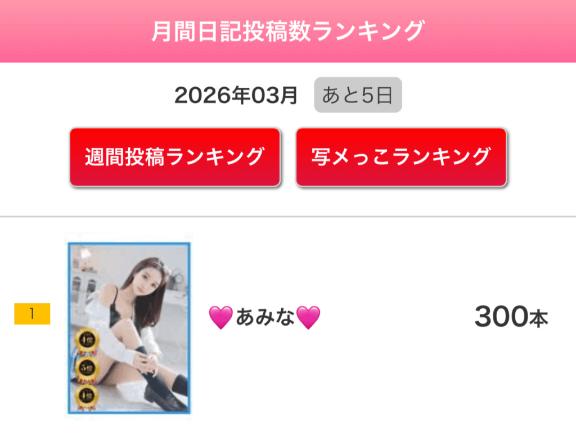Click the middle gold medal badge on thumbnail
Viewport: 576px width, 437px height.
point(87,368)
